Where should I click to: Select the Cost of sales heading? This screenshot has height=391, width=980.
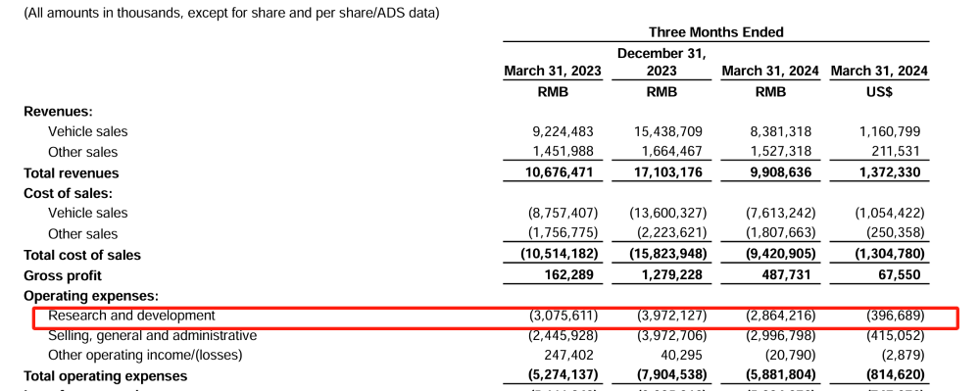[68, 194]
